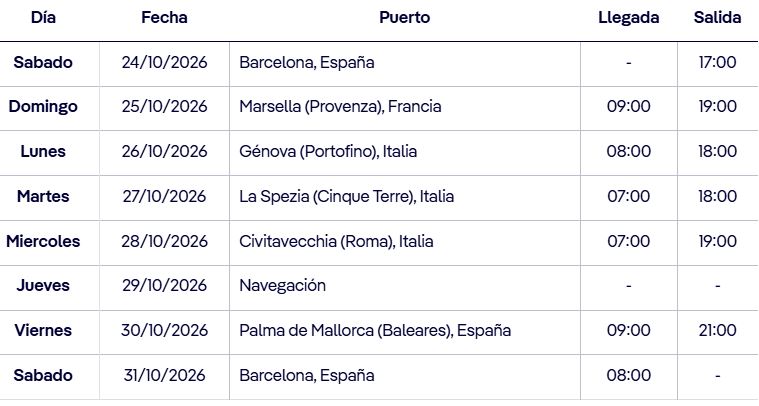Click the Viernes day cell

tap(43, 331)
